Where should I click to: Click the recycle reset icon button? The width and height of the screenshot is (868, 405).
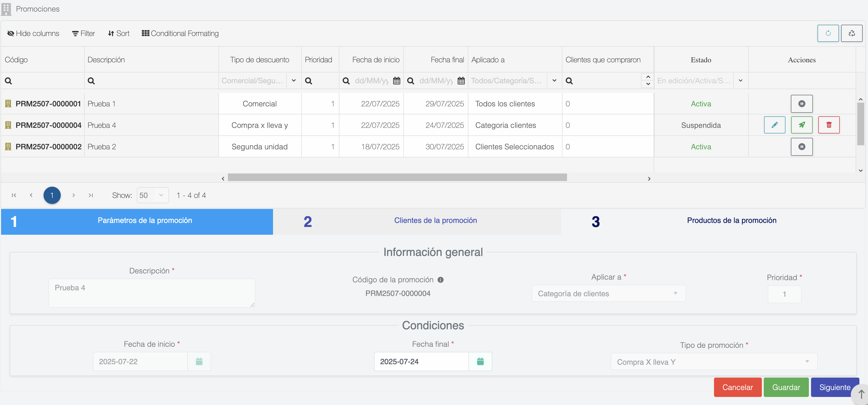(852, 33)
